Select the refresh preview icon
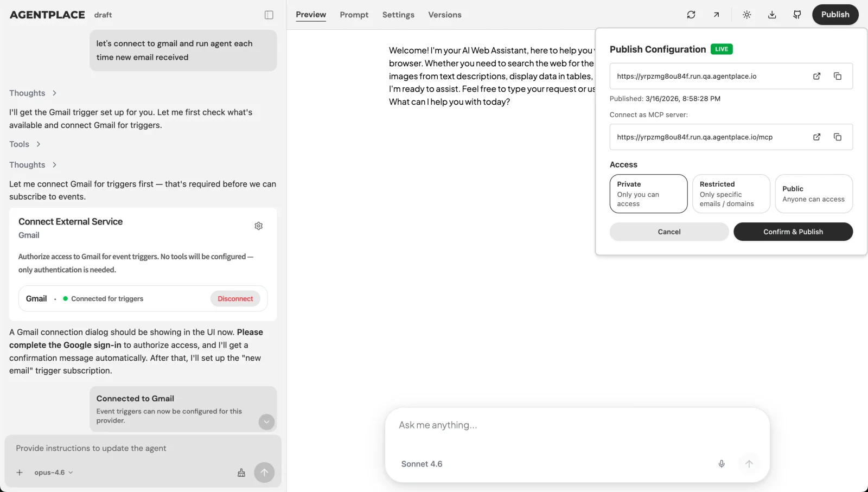Viewport: 868px width, 492px height. [x=691, y=15]
